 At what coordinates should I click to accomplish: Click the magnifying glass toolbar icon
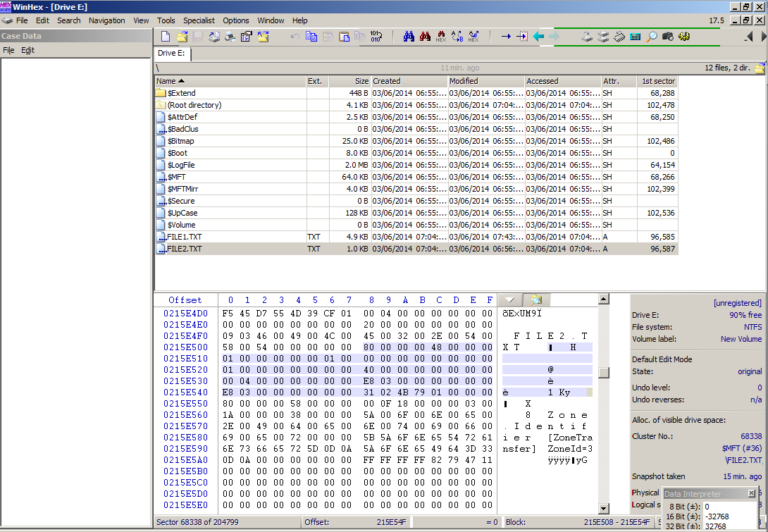click(x=652, y=37)
